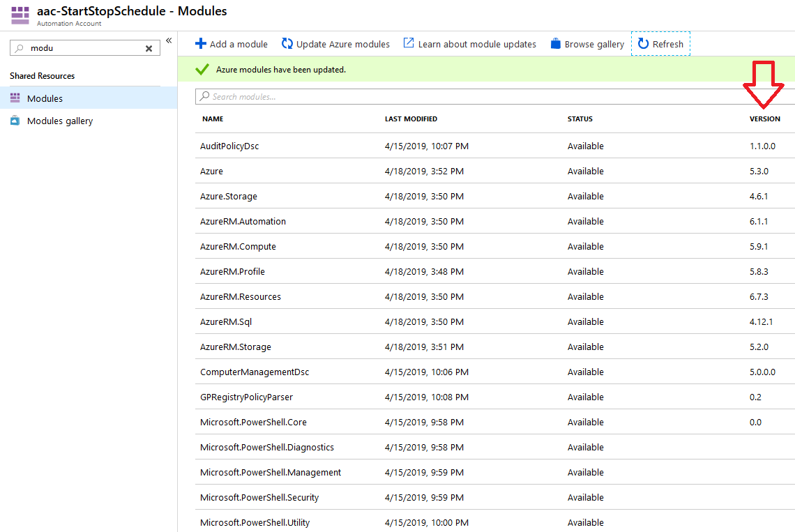795x532 pixels.
Task: Click Browse gallery button
Action: [x=587, y=44]
